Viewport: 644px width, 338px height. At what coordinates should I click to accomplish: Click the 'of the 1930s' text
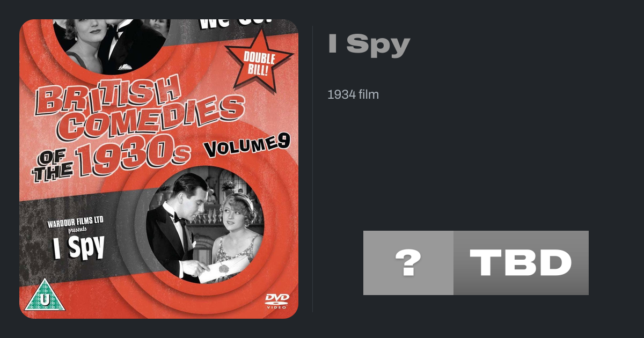pyautogui.click(x=111, y=160)
